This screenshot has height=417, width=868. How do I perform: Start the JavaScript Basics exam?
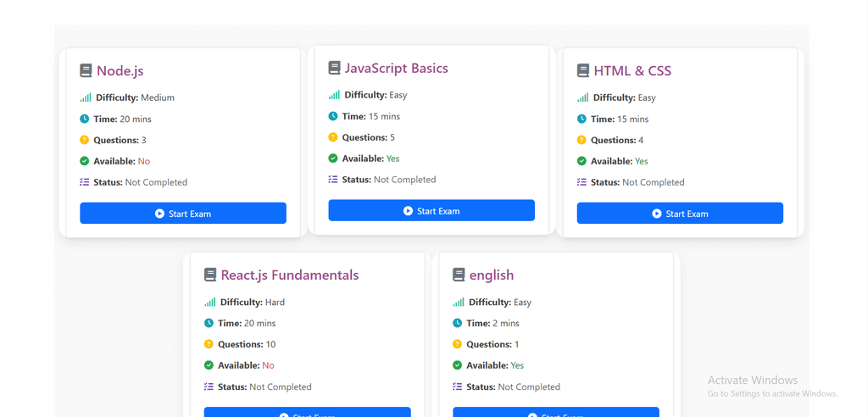pos(431,211)
